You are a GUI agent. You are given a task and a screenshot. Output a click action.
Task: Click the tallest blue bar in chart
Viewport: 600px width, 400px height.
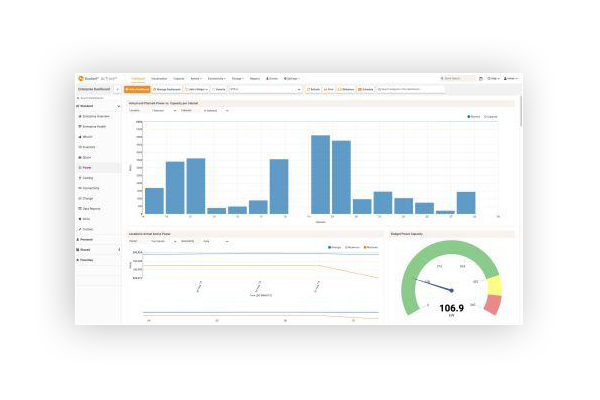point(320,175)
